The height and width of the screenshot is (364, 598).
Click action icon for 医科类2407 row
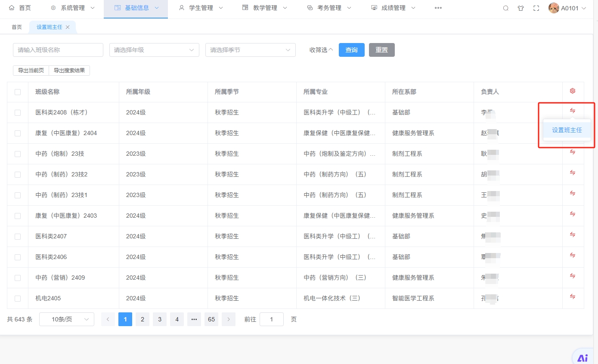coord(573,234)
